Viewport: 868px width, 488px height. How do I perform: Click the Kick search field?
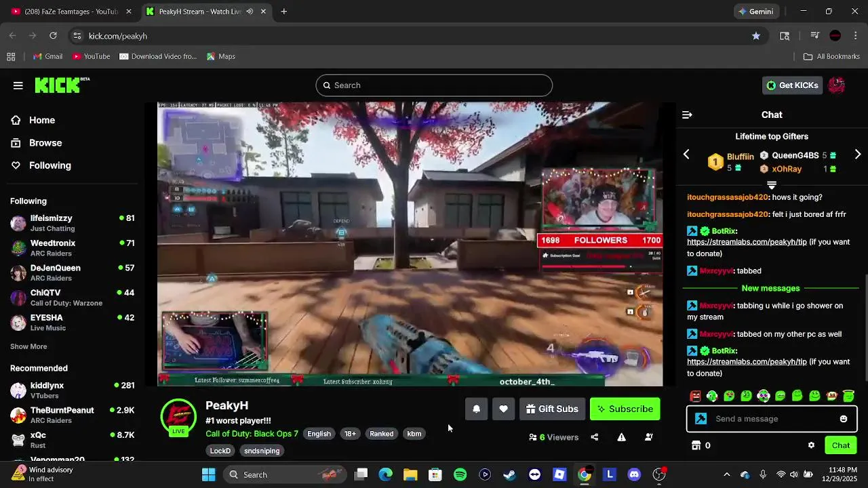click(434, 85)
